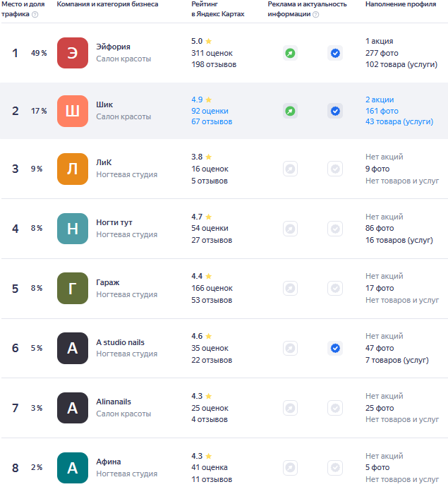Click the gray verification badge for Ногти тут
The height and width of the screenshot is (494, 448).
335,229
